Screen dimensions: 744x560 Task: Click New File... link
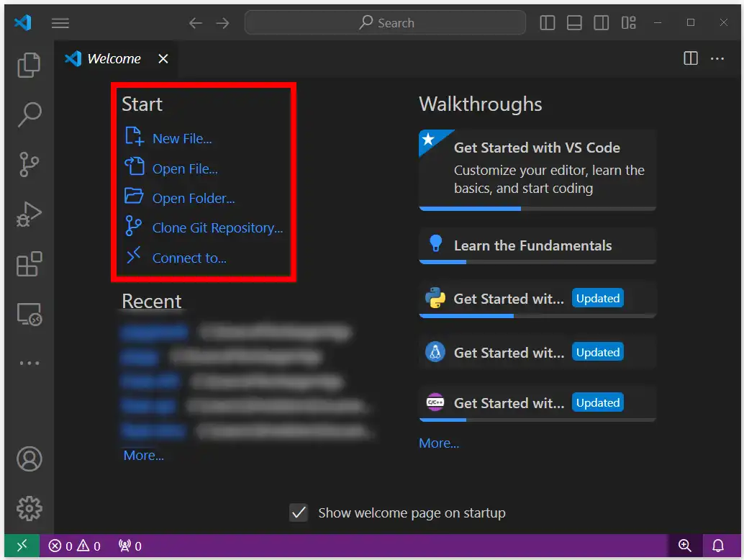tap(182, 139)
